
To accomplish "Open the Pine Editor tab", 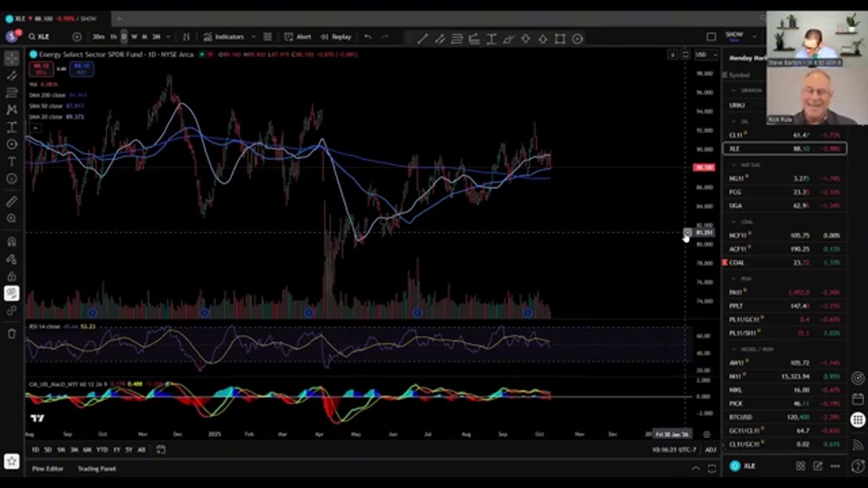I will tap(47, 468).
